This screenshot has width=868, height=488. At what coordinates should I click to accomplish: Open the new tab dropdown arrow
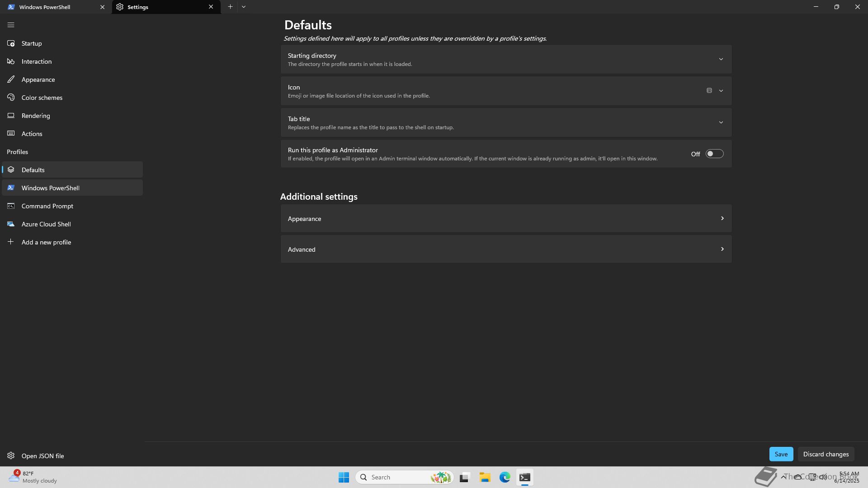click(244, 7)
